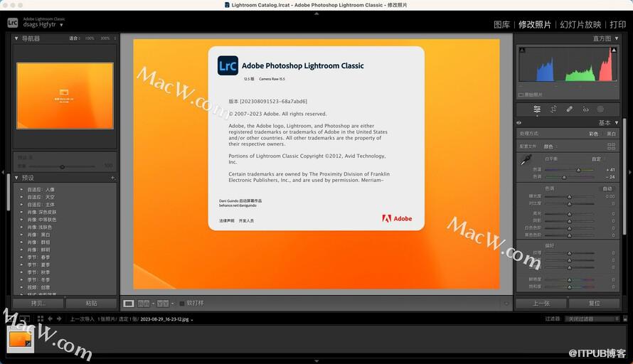Open 法律声明 legal notices link
Viewport: 633px width, 364px height.
[x=226, y=220]
